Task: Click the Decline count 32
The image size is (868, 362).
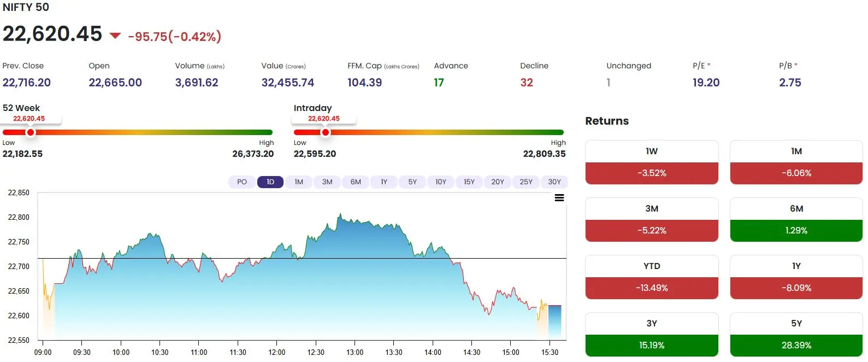Action: [527, 83]
